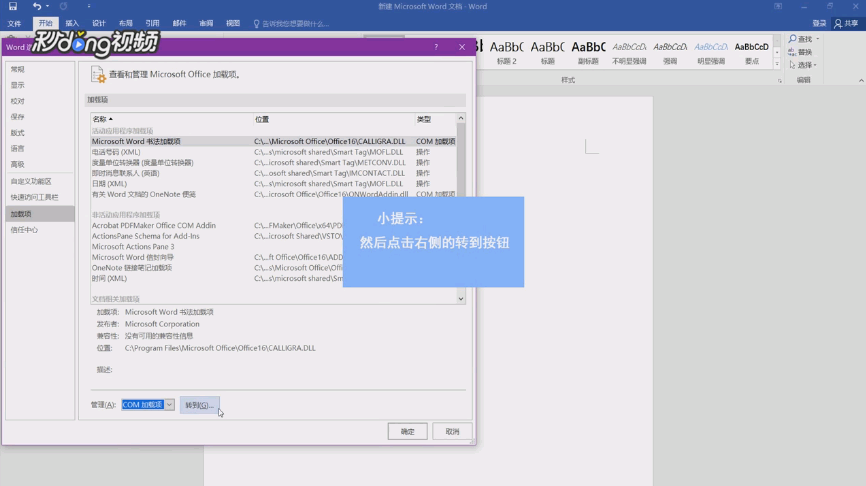This screenshot has height=486, width=866.
Task: Switch to the 布局 ribbon tab
Action: click(x=125, y=23)
